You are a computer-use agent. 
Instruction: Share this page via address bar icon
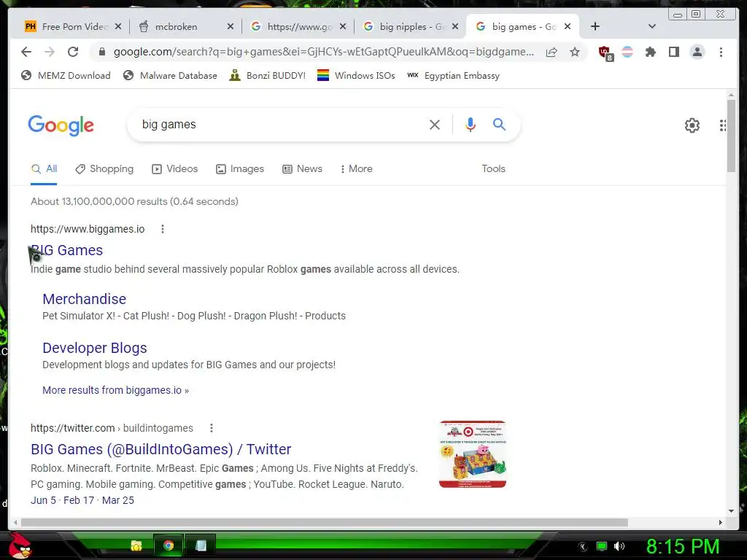click(551, 52)
